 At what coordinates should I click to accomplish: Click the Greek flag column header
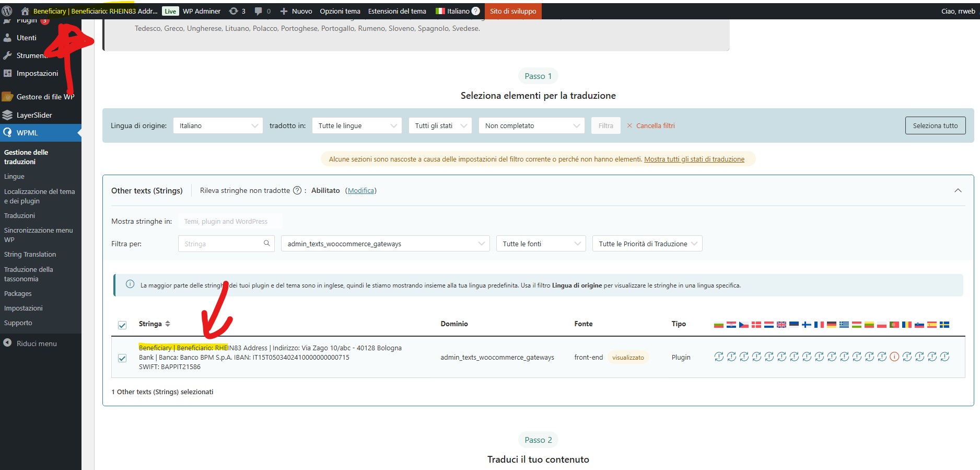(x=844, y=325)
